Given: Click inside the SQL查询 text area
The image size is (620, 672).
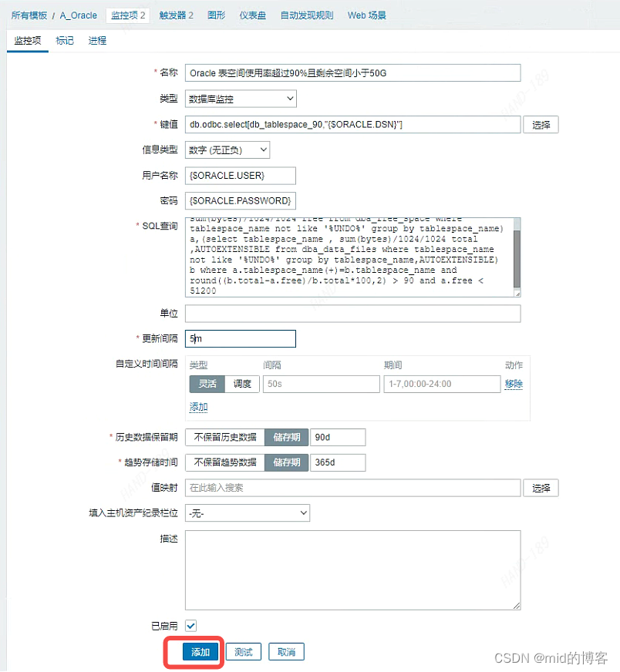Looking at the screenshot, I should tap(349, 257).
